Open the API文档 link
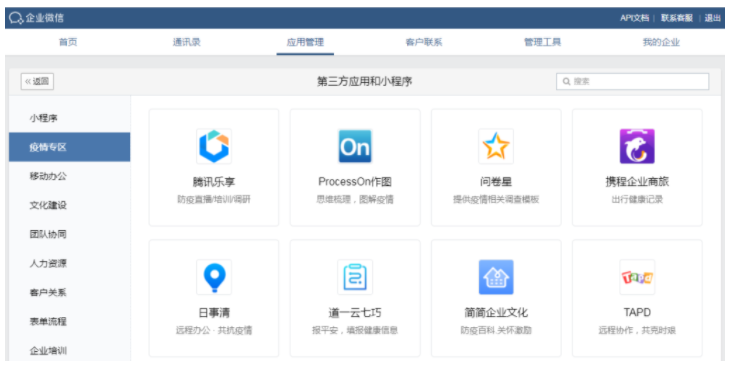This screenshot has height=374, width=733. pyautogui.click(x=634, y=18)
